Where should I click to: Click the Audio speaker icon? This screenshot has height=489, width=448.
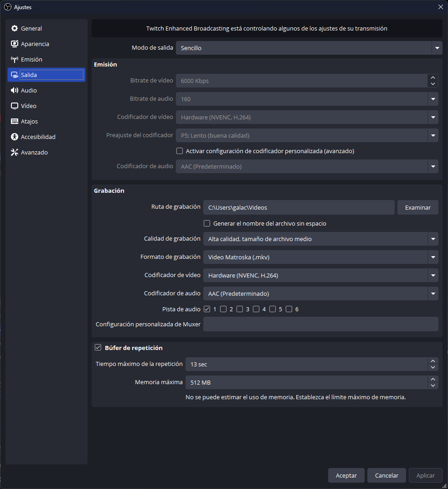point(14,90)
